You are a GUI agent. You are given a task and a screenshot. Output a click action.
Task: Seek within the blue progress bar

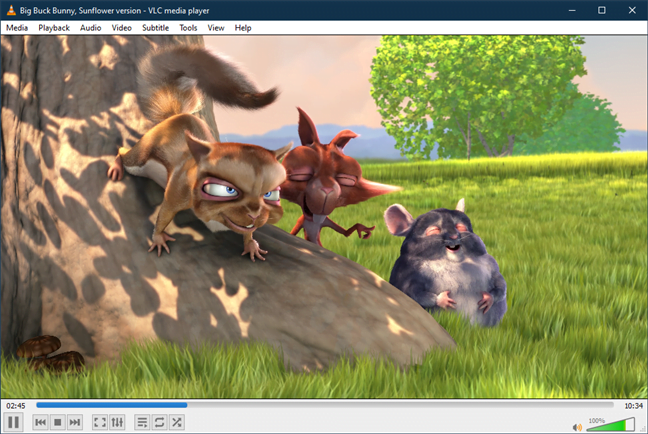[x=325, y=405]
